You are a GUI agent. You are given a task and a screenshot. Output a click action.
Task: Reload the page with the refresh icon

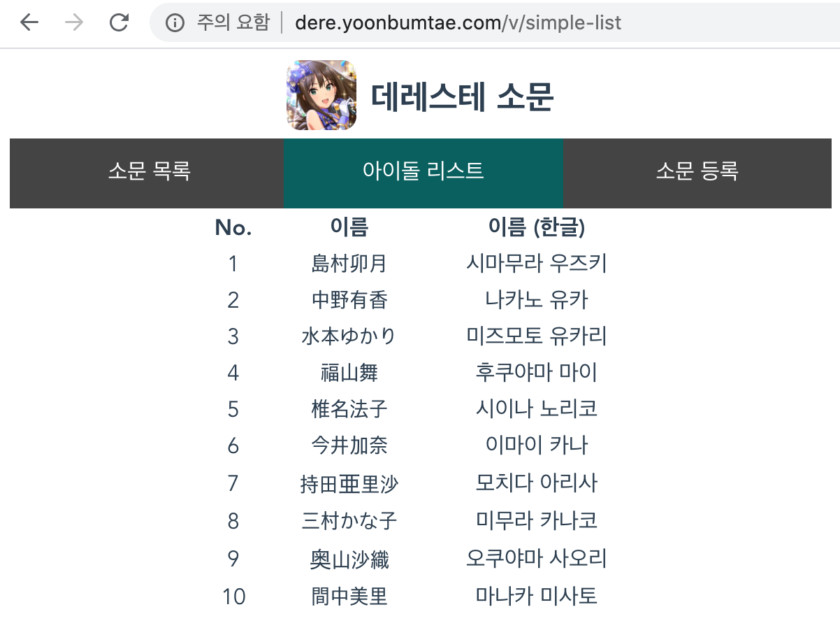tap(120, 23)
